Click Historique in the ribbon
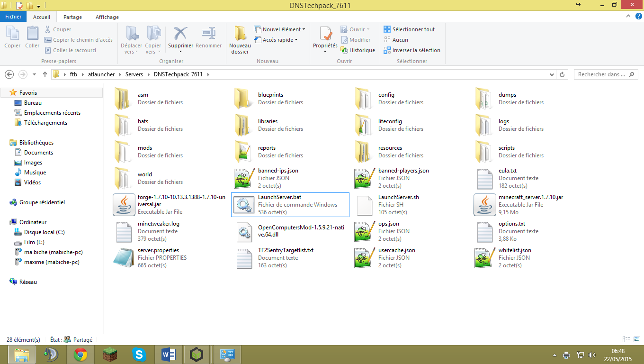This screenshot has height=364, width=644. coord(358,50)
